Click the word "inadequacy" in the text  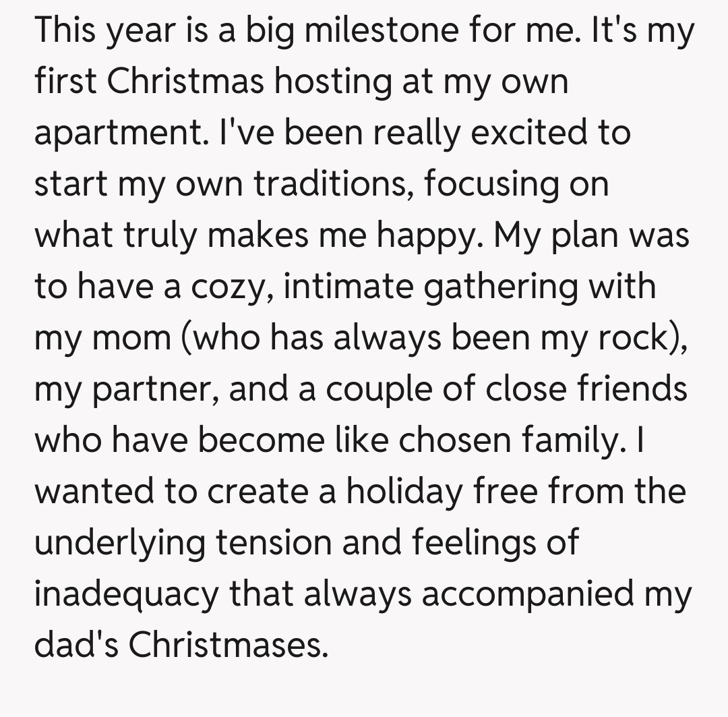127,594
